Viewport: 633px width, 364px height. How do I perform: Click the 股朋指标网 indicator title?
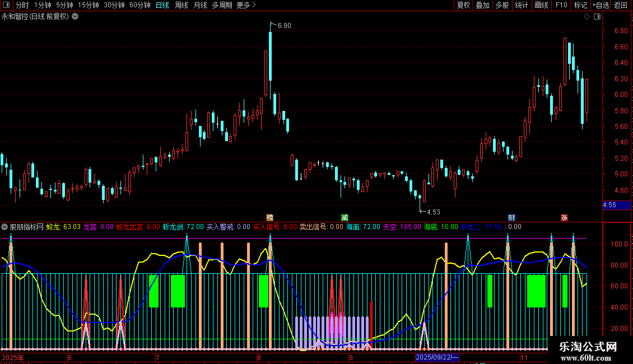27,227
